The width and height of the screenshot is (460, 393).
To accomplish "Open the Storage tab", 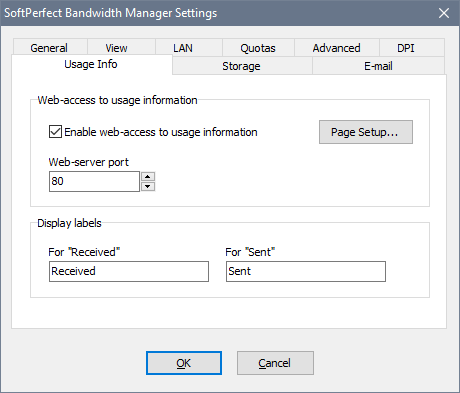I will 242,66.
